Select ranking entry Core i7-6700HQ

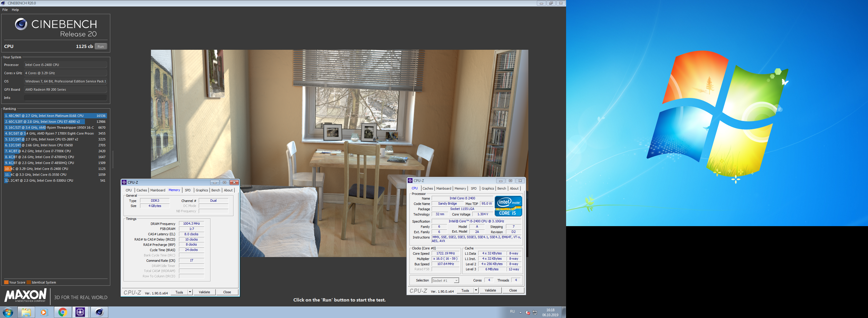(55, 157)
